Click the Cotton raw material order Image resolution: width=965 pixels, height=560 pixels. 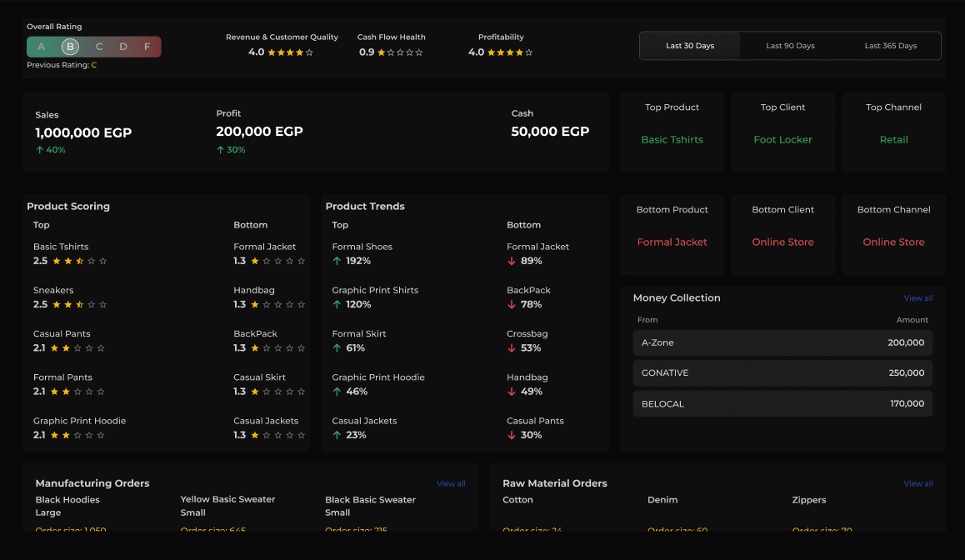coord(532,513)
